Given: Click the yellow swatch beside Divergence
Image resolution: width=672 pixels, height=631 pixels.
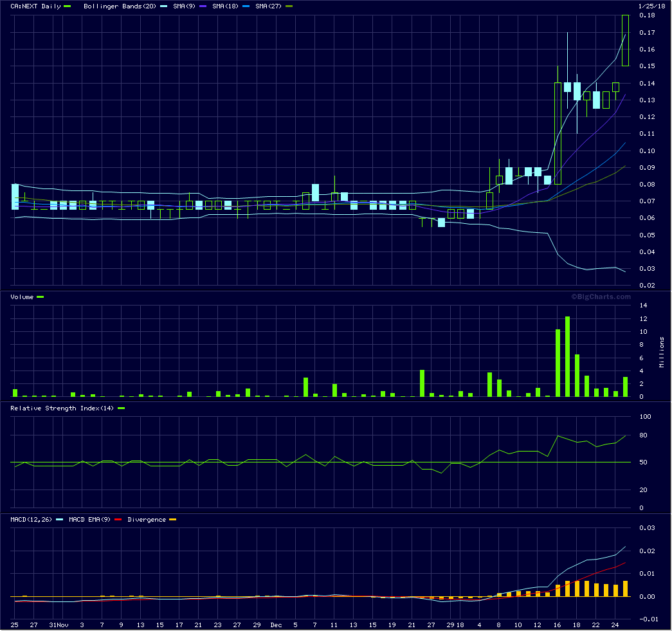Looking at the screenshot, I should click(172, 520).
